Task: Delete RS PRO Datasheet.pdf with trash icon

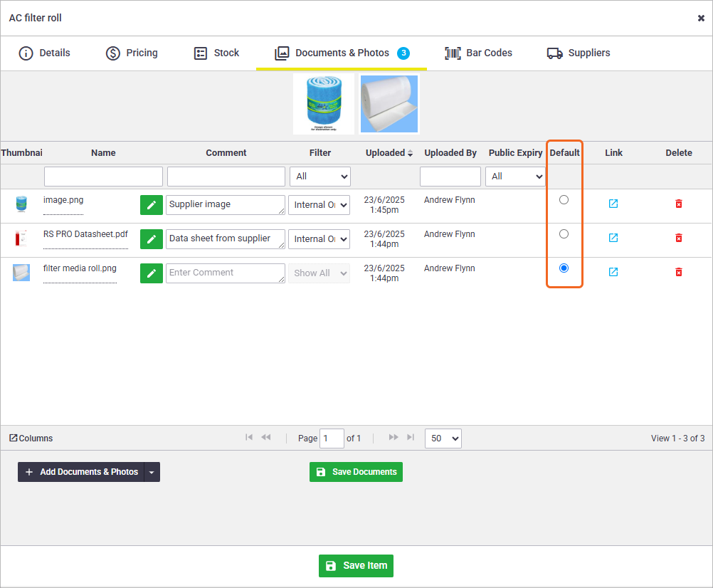Action: [678, 237]
